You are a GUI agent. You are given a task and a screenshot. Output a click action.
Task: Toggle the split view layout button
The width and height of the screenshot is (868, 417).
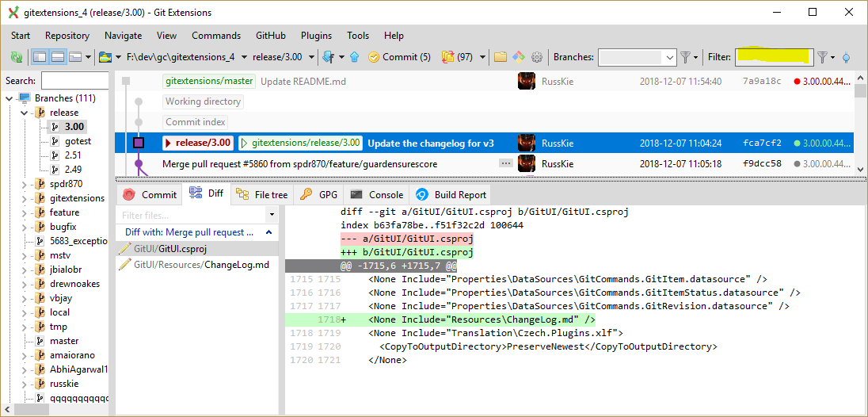point(58,56)
